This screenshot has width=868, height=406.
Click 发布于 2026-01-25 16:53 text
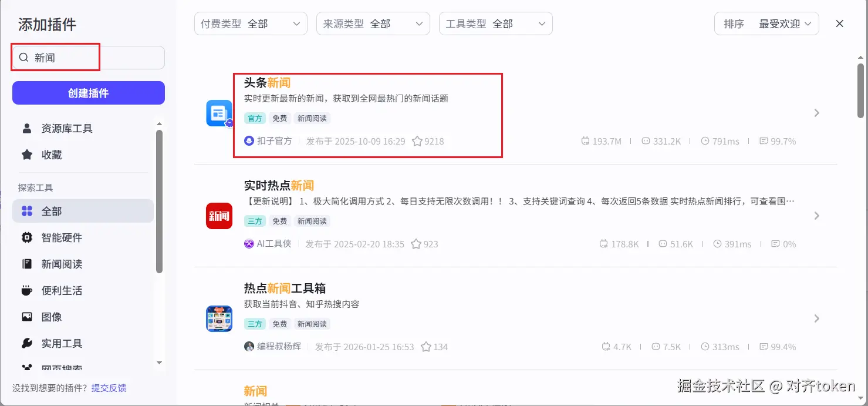point(364,347)
